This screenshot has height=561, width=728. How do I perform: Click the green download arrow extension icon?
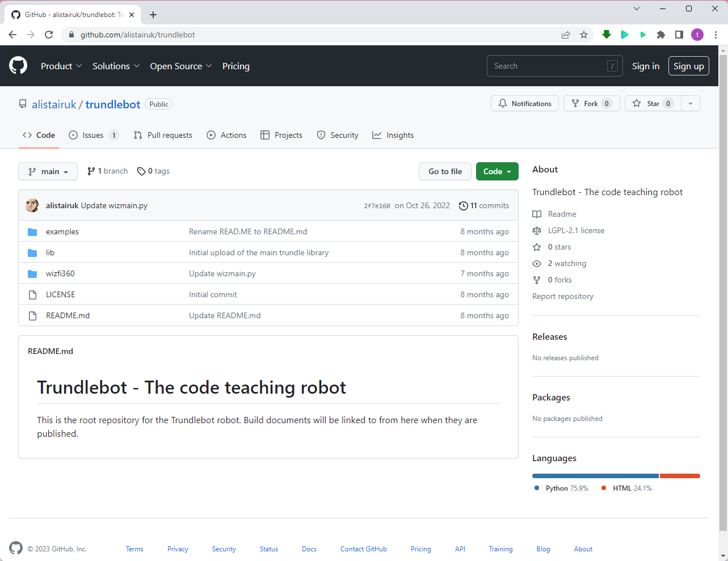point(607,35)
